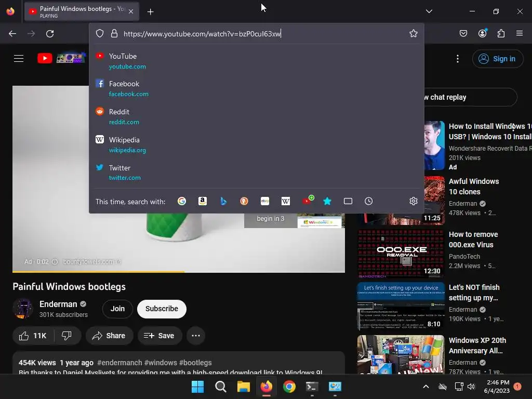Open How to Install Windows ad title

[490, 131]
